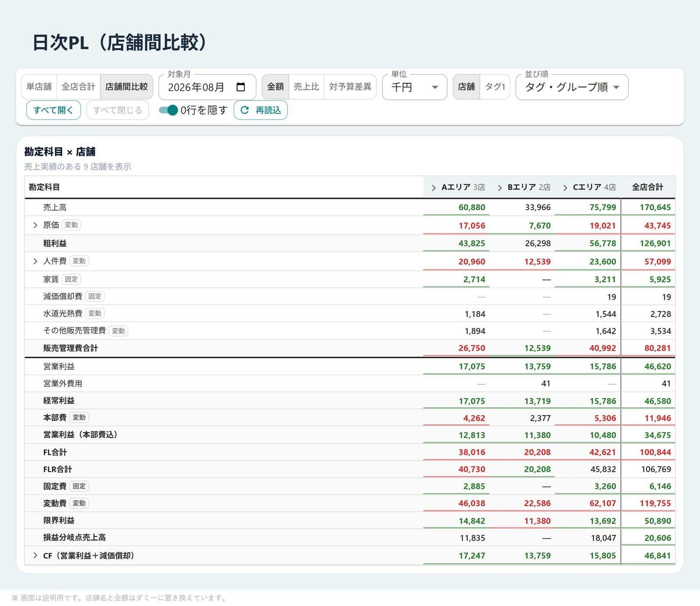Group columns by タグ1
Screen dimensions: 700x606
[x=495, y=87]
